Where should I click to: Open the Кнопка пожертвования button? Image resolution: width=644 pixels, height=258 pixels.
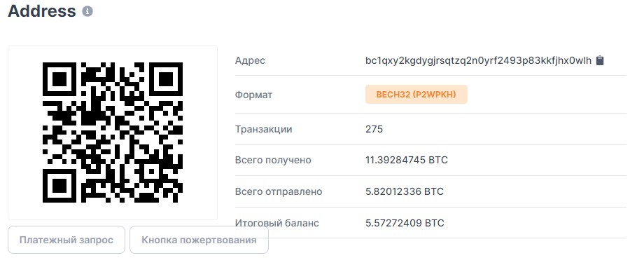click(x=199, y=240)
